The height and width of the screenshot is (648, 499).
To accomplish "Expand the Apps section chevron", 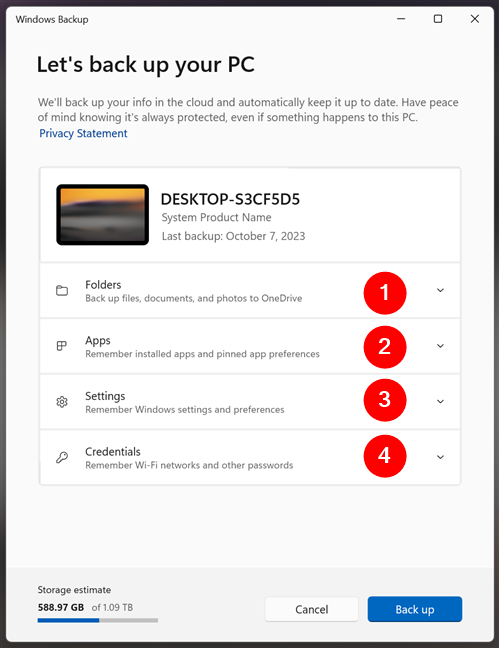I will pos(440,346).
